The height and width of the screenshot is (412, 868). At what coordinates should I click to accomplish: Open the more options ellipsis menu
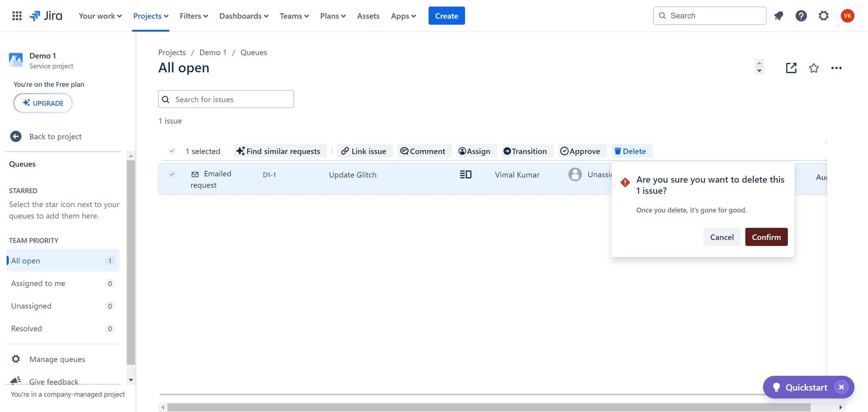(x=837, y=68)
